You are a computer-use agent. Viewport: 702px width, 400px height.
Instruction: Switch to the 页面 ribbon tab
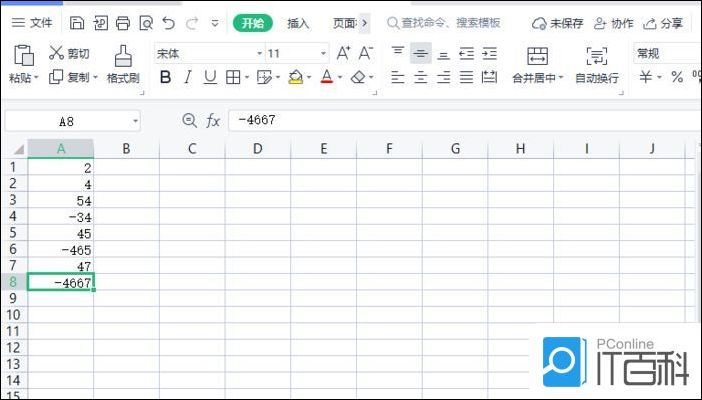345,23
